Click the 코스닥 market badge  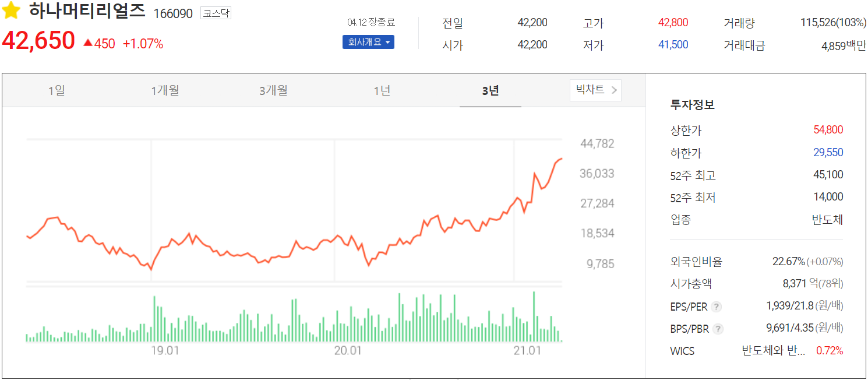[x=216, y=13]
